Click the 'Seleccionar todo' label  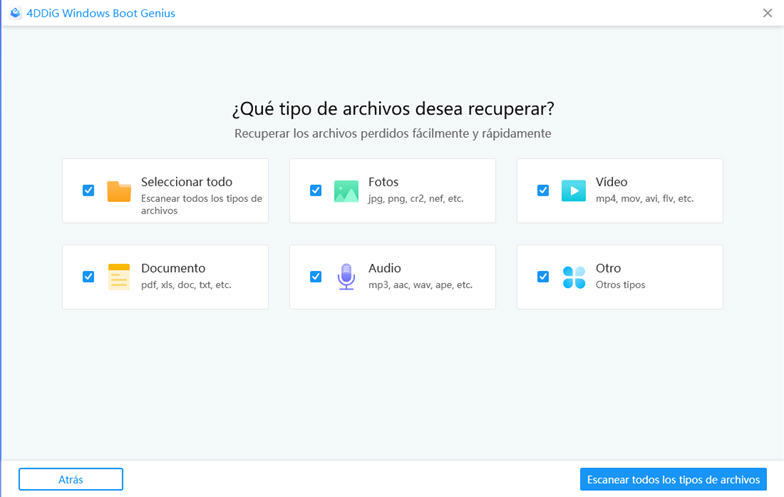click(186, 182)
